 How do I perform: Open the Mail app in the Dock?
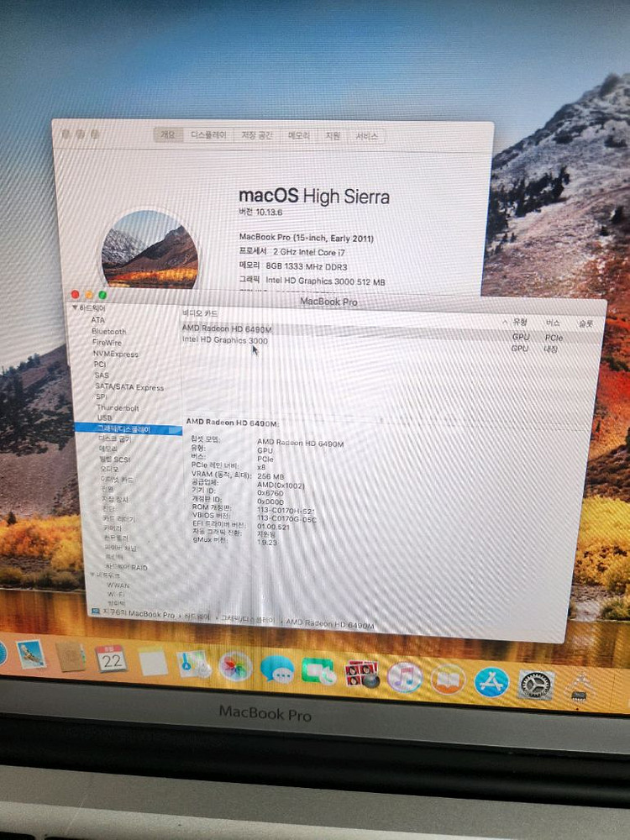[30, 654]
